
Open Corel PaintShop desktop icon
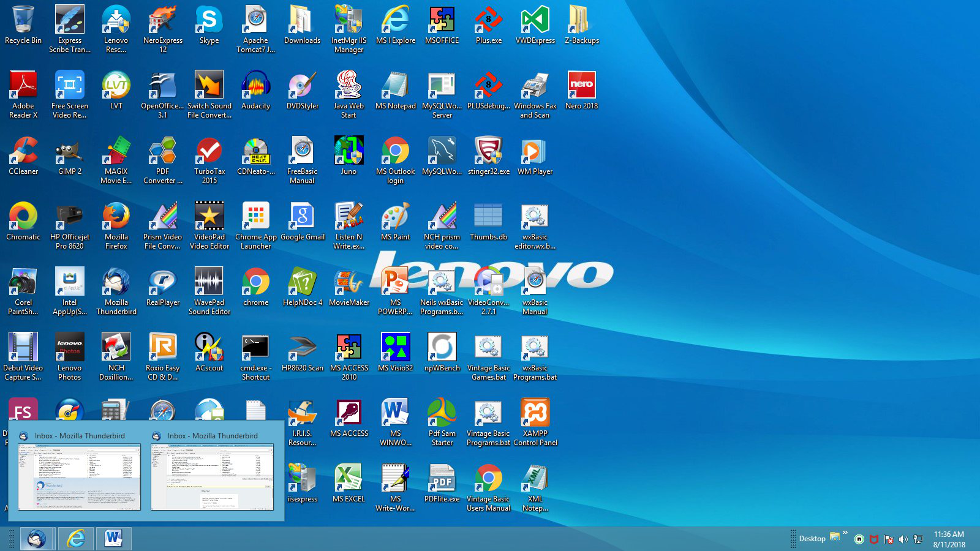(23, 291)
